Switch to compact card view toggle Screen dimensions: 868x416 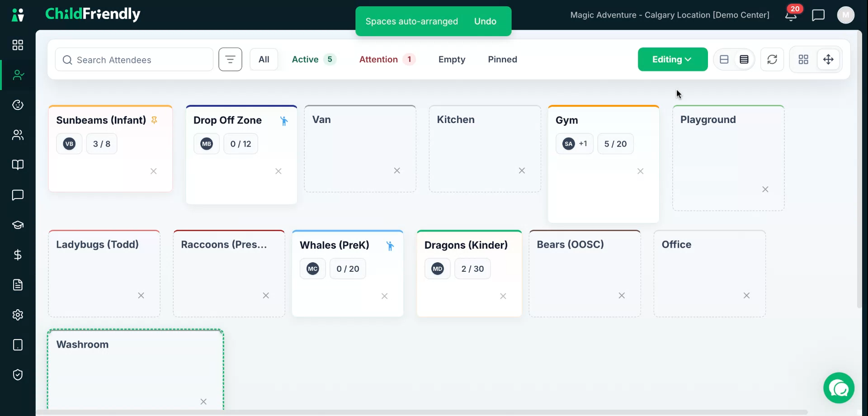724,59
